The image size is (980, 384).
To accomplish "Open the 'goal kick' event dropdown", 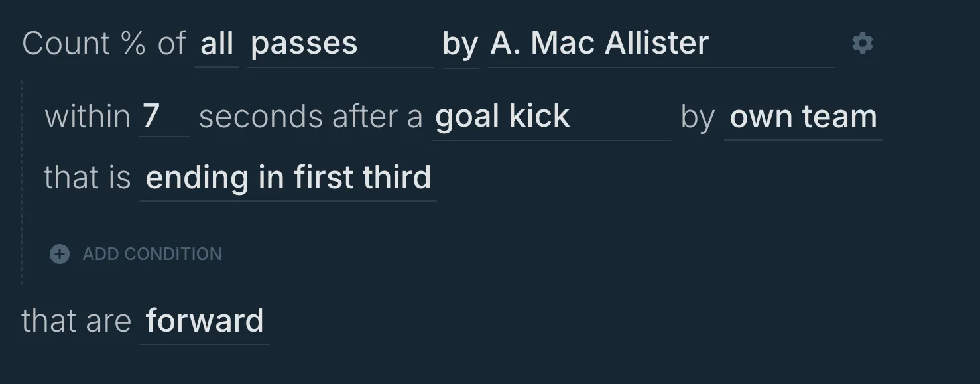I will (x=552, y=118).
